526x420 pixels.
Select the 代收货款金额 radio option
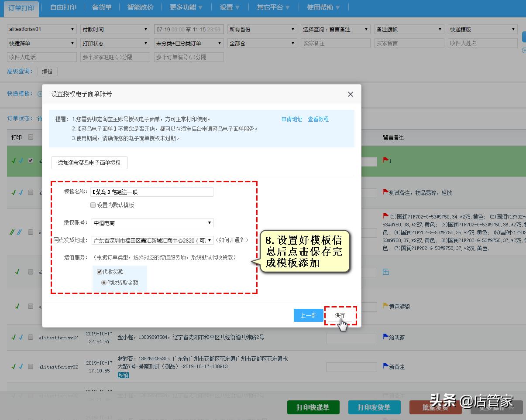tap(104, 282)
